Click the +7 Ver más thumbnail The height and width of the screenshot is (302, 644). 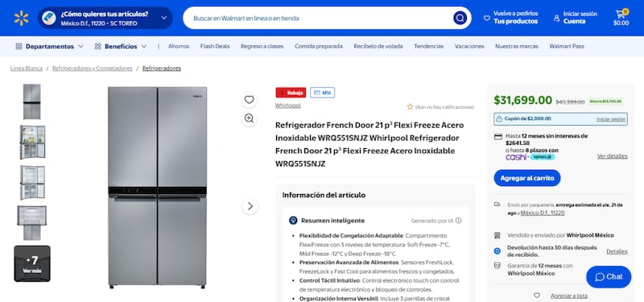[32, 264]
